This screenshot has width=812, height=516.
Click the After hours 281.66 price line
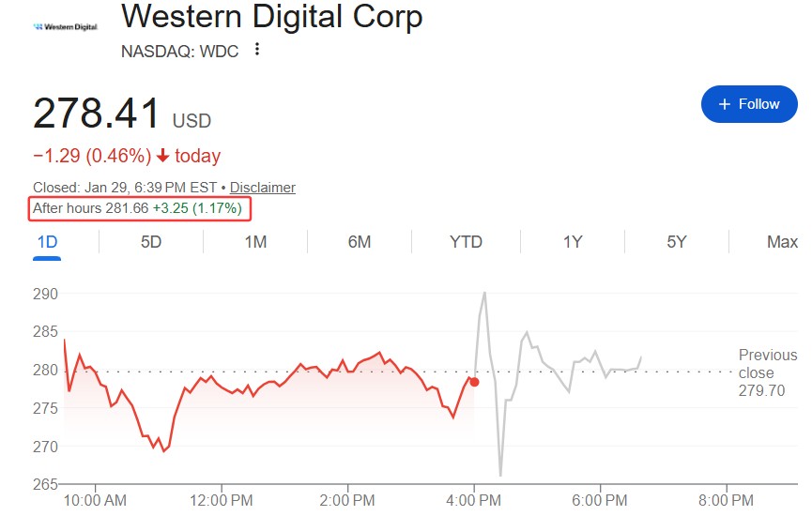pyautogui.click(x=138, y=208)
